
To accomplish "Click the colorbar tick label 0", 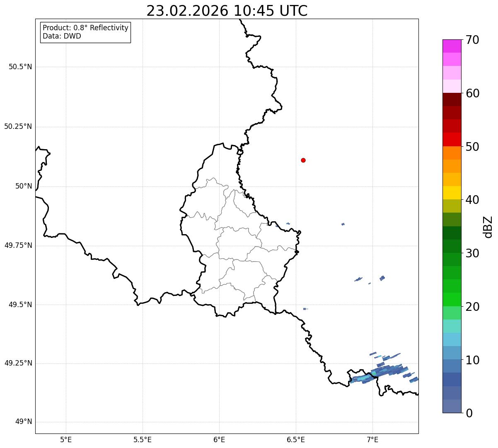I will point(469,413).
